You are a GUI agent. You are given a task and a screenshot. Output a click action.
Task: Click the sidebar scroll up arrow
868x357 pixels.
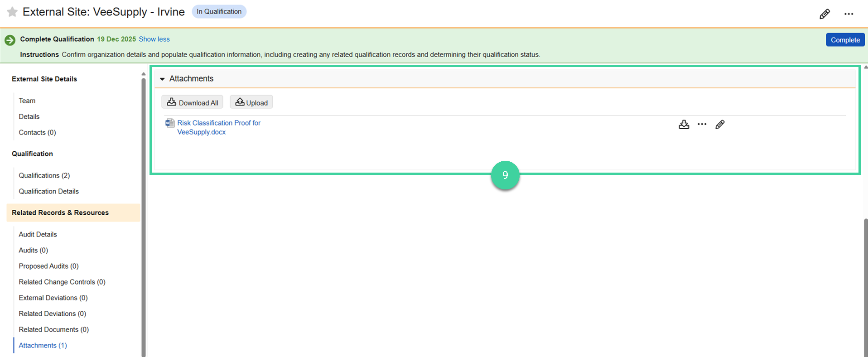click(x=144, y=73)
